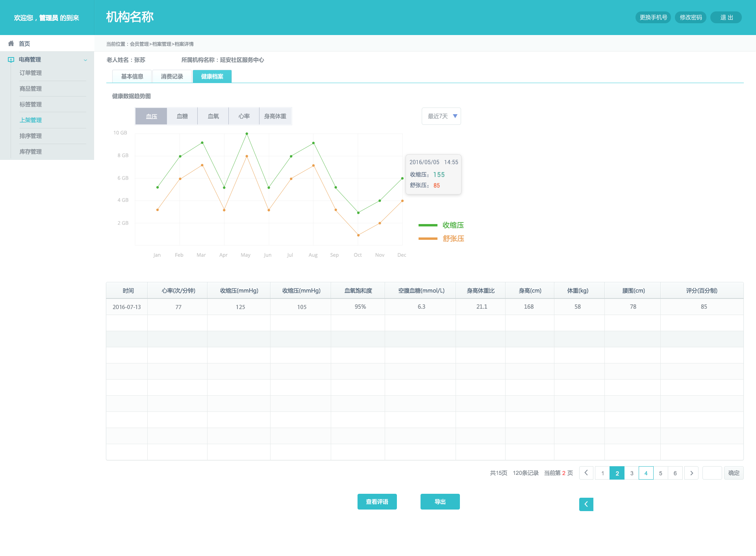The height and width of the screenshot is (556, 756).
Task: Click the 心率(次/分钟) column header
Action: [x=178, y=291]
